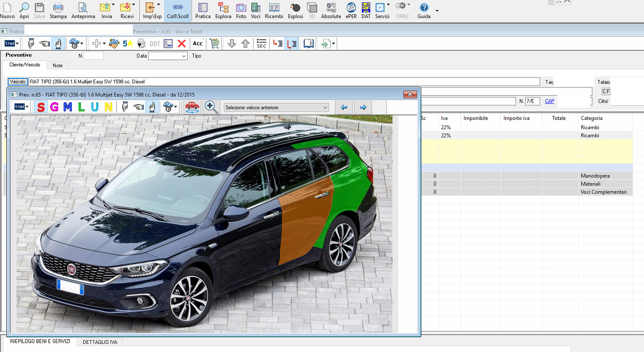Image resolution: width=644 pixels, height=352 pixels.
Task: Select pointing-down hand in main toolbar
Action: point(31,43)
